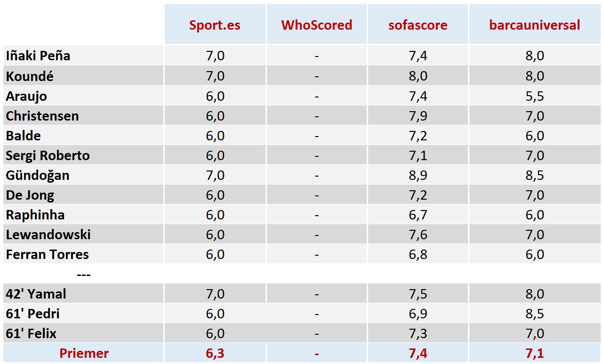Click the Iñaki Peña row label
Screen dimensions: 604x364
[x=38, y=56]
